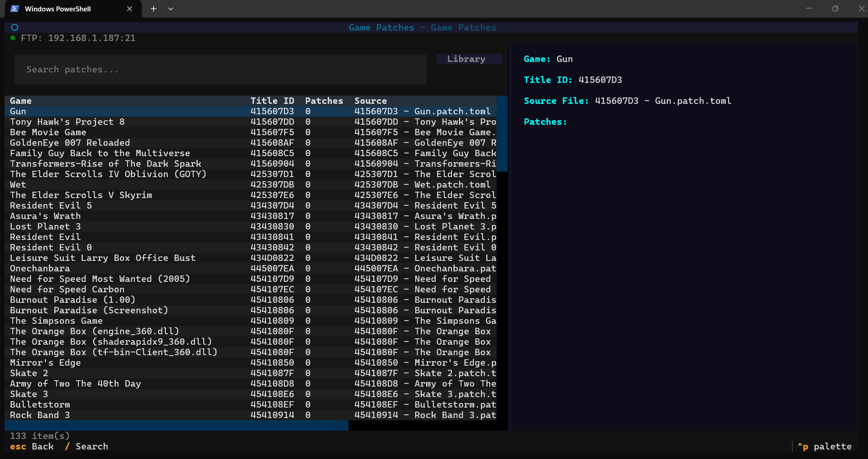Select the Wet row
Image resolution: width=868 pixels, height=459 pixels.
[x=251, y=184]
